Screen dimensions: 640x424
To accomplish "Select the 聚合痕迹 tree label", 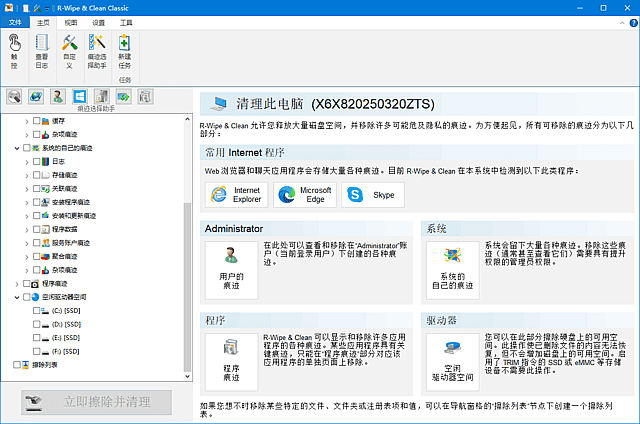I will point(64,256).
